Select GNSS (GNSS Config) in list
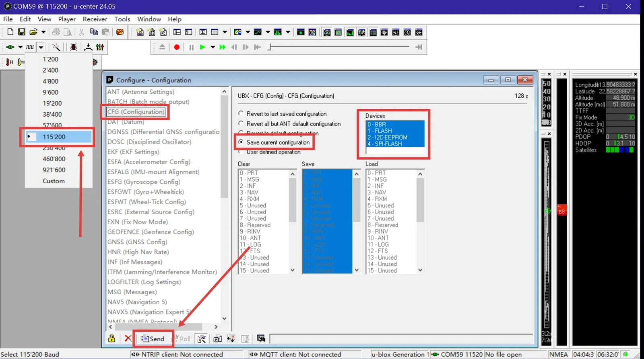The height and width of the screenshot is (359, 644). click(x=137, y=242)
